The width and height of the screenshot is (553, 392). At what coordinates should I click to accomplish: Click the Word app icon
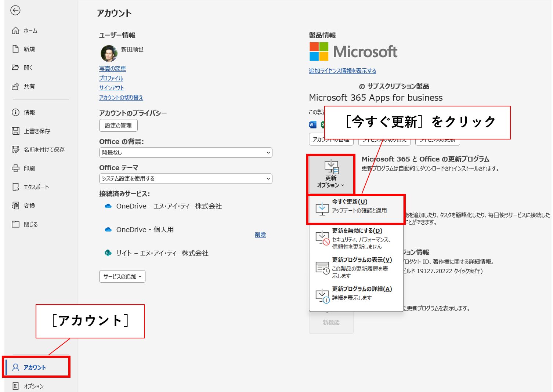pyautogui.click(x=312, y=125)
